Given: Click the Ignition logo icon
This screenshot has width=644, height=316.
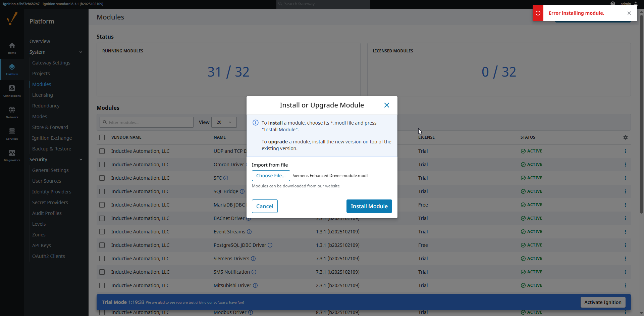Looking at the screenshot, I should pos(12,18).
